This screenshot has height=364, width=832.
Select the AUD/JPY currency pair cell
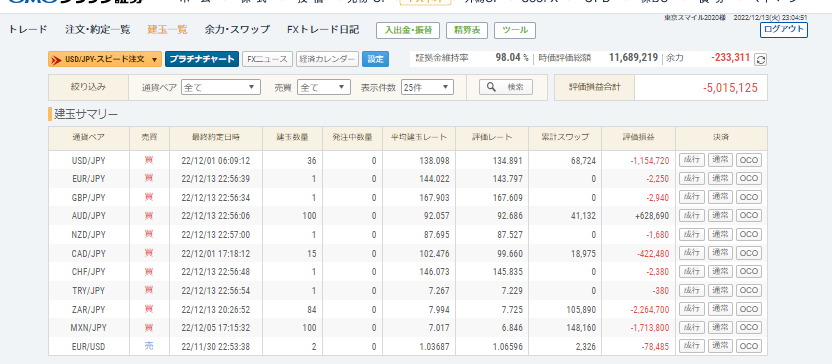point(89,216)
